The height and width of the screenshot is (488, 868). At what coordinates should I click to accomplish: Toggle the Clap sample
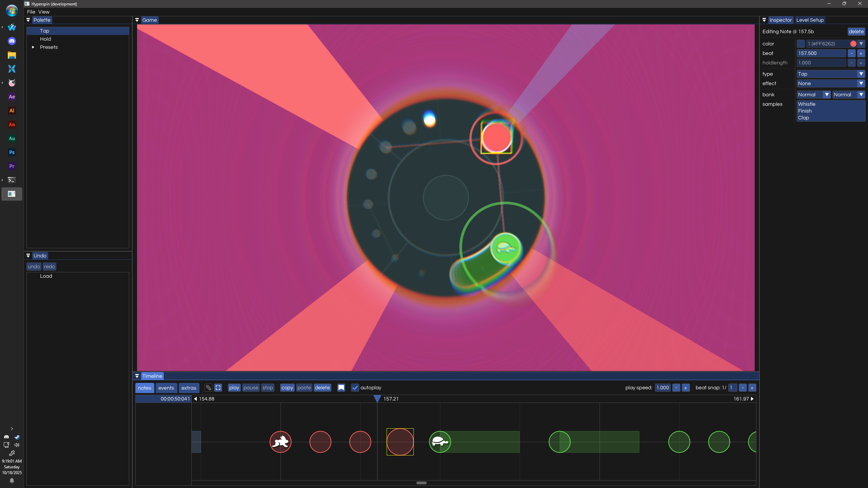(803, 118)
